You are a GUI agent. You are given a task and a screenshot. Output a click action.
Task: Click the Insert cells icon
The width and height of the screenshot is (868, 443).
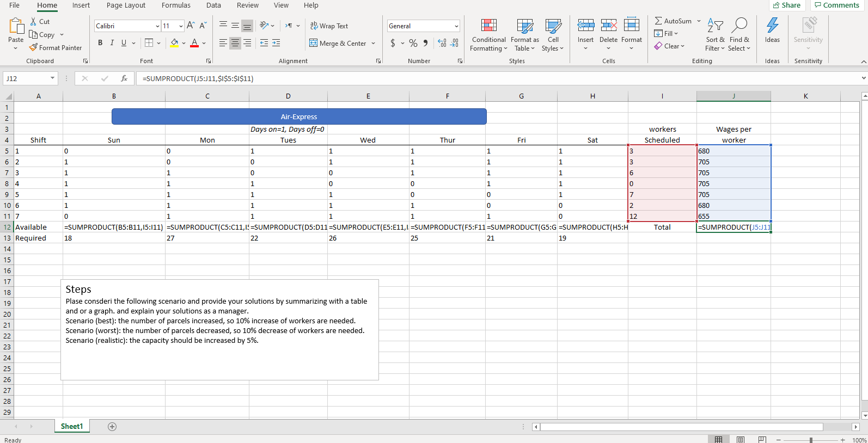[x=585, y=25]
